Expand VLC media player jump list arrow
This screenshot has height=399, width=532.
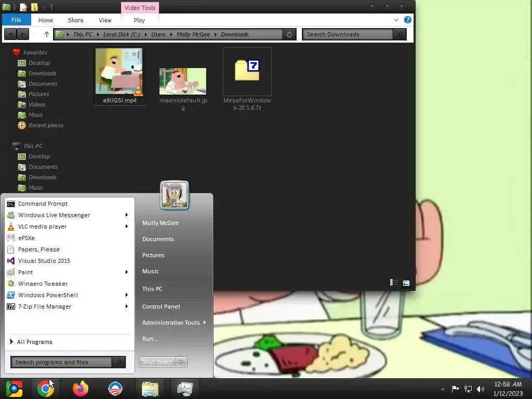tap(127, 227)
